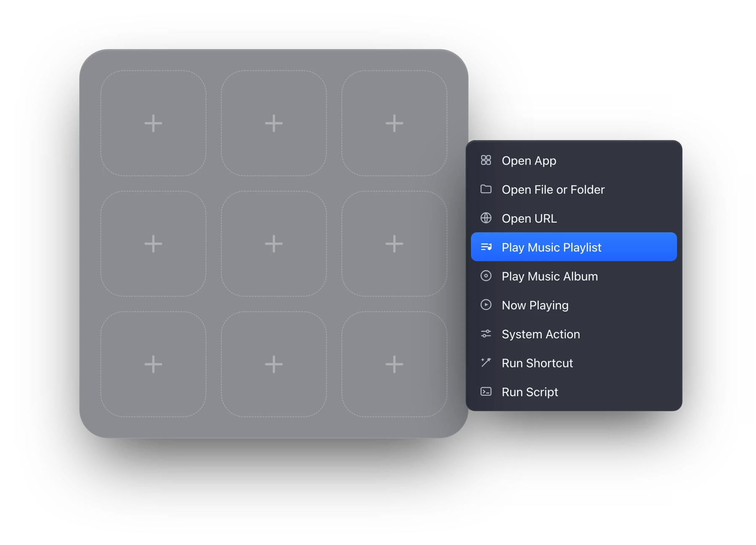Screen dimensions: 756x545
Task: Add an action to the top-center grid slot
Action: [274, 123]
